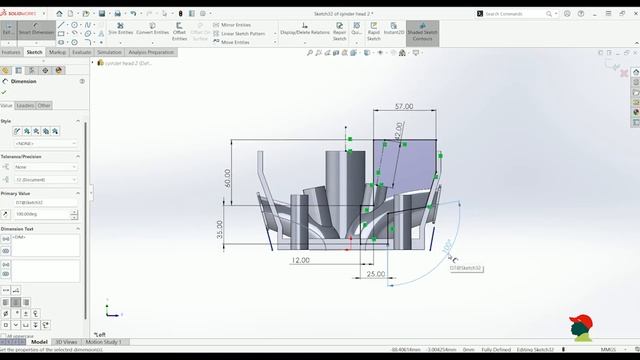Click the Dimension Text box containing <DIM>
640x360 pixels.
(x=45, y=245)
